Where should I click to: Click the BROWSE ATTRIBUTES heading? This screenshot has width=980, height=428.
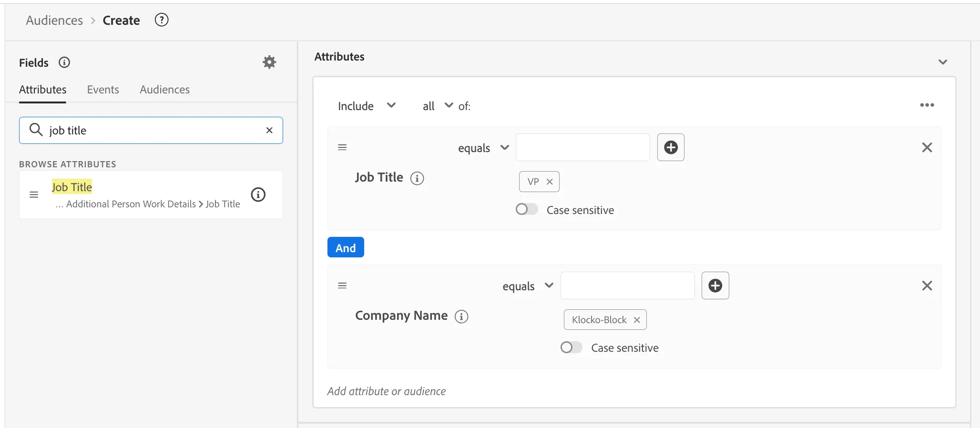click(68, 164)
